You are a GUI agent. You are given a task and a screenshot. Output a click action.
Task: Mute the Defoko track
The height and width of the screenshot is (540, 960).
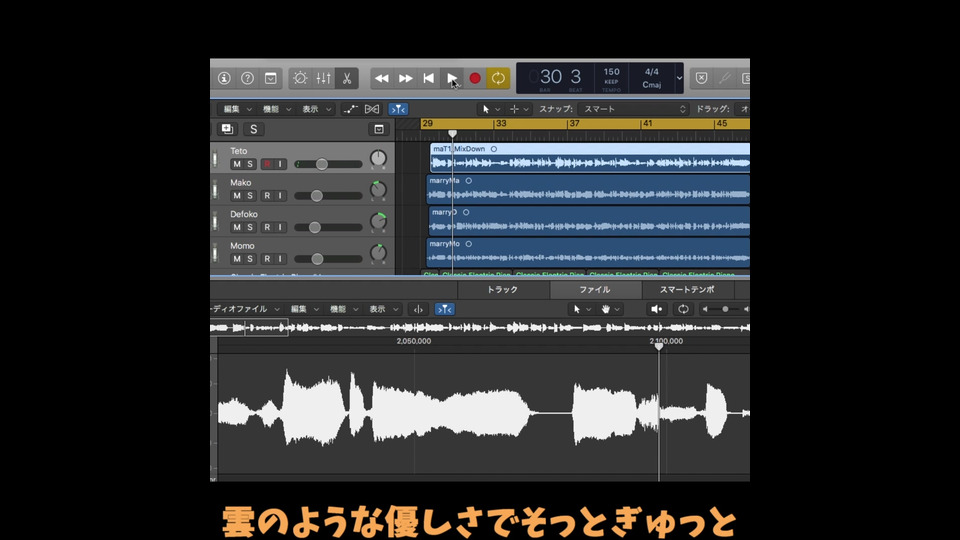point(237,227)
